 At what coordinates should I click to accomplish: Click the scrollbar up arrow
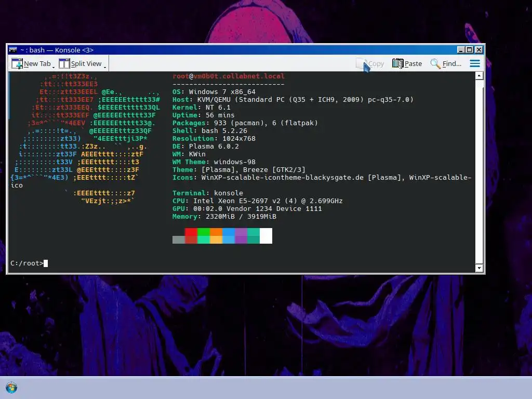click(479, 76)
